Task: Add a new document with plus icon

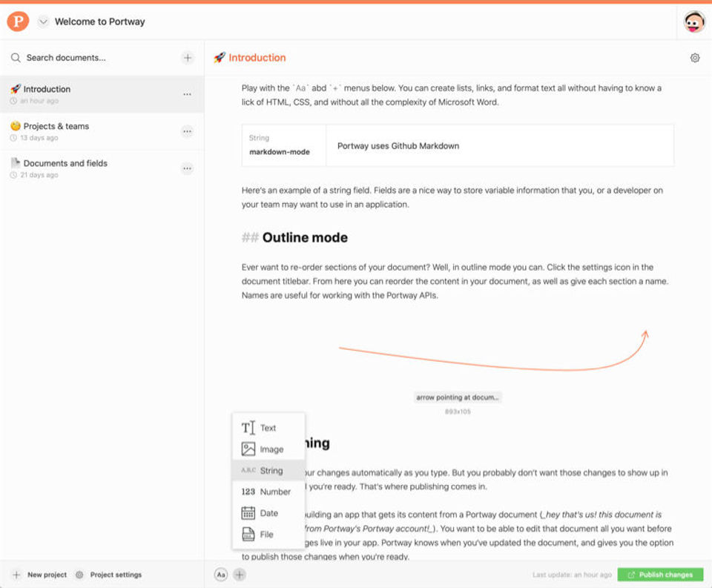Action: [188, 58]
